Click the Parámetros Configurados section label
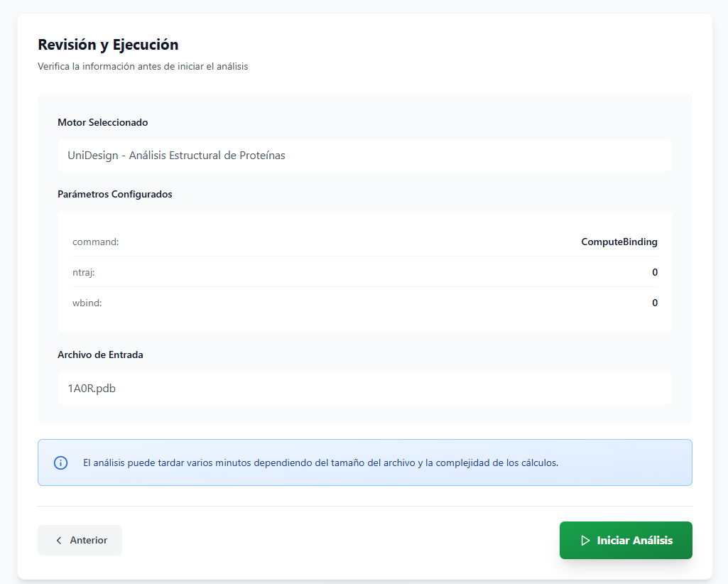728x584 pixels. (114, 194)
